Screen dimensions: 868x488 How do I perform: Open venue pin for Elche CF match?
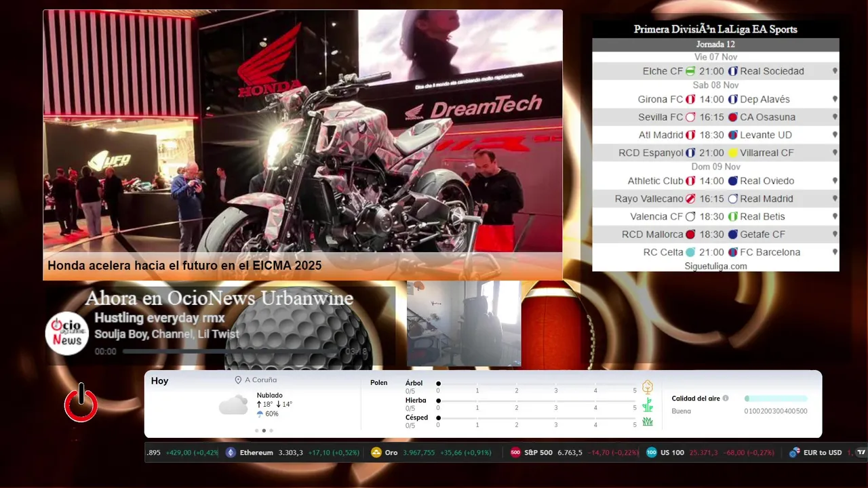point(835,71)
